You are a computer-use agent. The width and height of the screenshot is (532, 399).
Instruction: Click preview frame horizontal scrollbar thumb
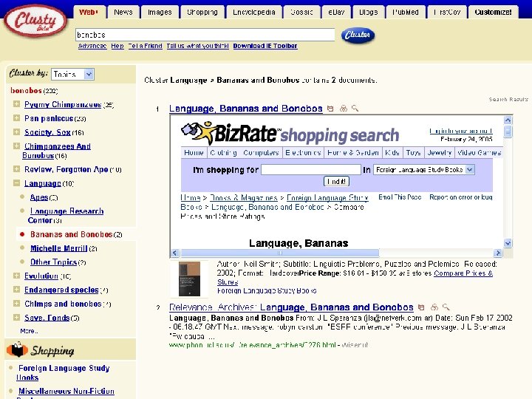pos(280,253)
